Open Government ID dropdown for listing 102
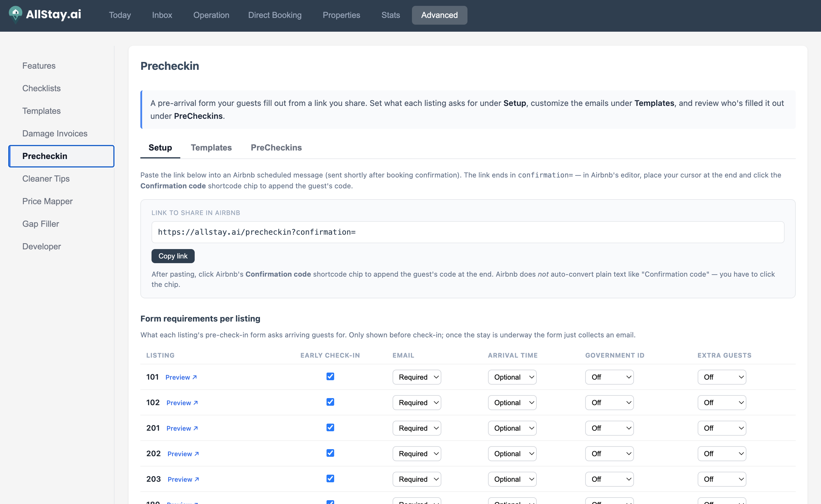This screenshot has height=504, width=821. click(610, 403)
